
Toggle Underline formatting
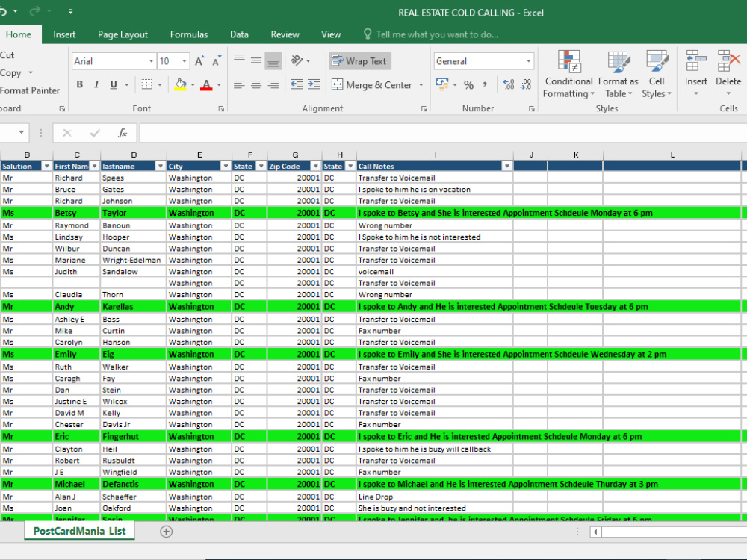tap(114, 84)
